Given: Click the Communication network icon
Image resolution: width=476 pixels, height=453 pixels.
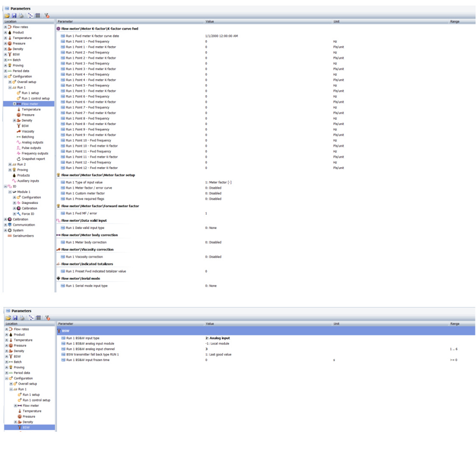Looking at the screenshot, I should pos(9,225).
